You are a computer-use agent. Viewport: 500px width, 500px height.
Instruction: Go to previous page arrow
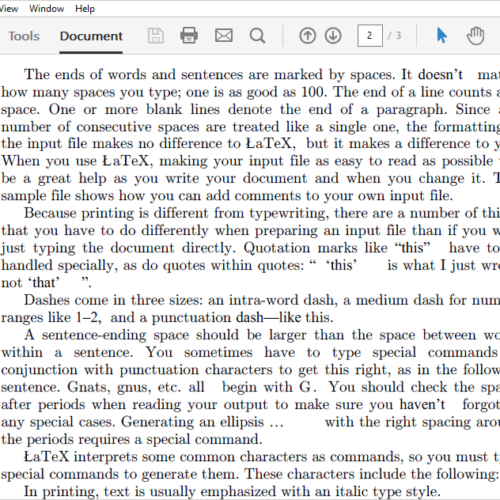pyautogui.click(x=307, y=36)
